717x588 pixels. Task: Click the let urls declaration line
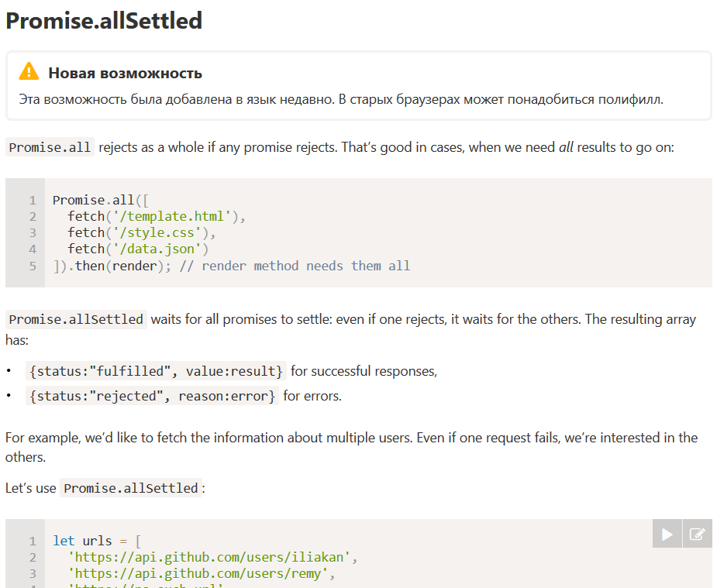pyautogui.click(x=98, y=541)
